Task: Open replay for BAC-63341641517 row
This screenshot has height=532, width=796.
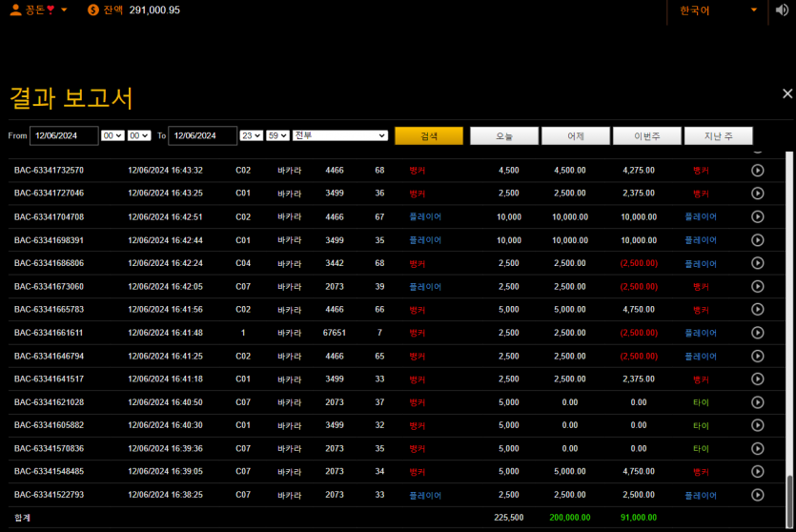Action: [x=758, y=379]
